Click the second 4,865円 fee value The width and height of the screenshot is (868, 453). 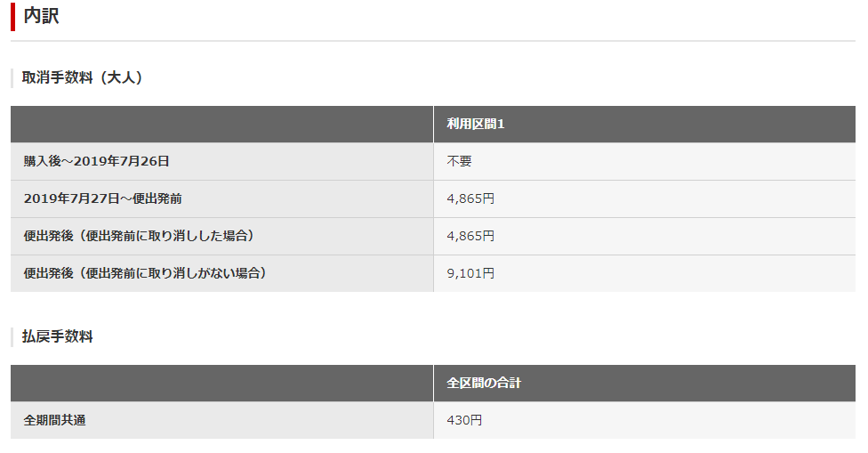(x=470, y=236)
